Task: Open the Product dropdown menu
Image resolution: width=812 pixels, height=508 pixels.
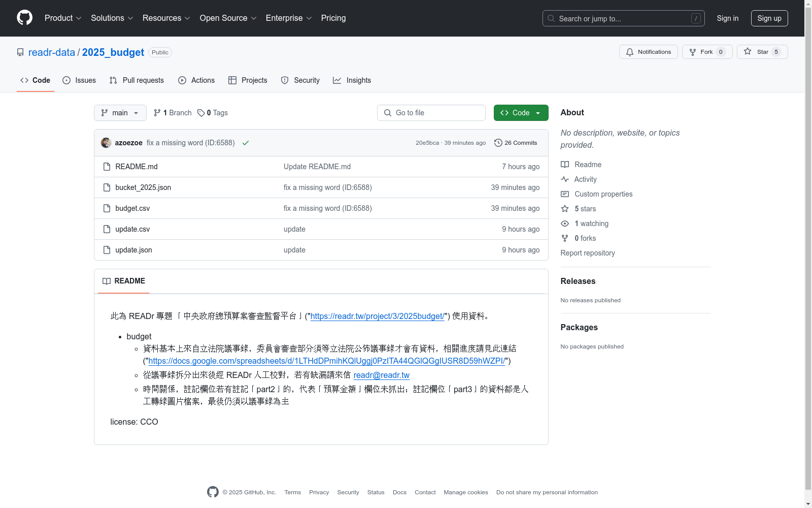Action: point(63,18)
